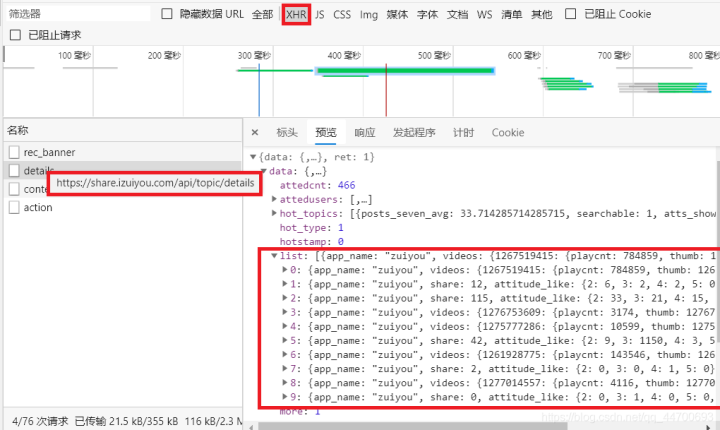
Task: Select the Img filter type
Action: click(369, 15)
